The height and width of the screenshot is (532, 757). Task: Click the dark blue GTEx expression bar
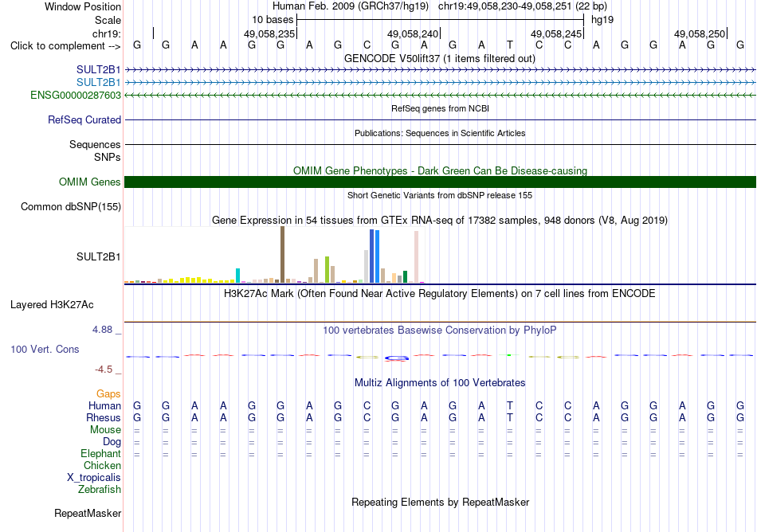(372, 256)
